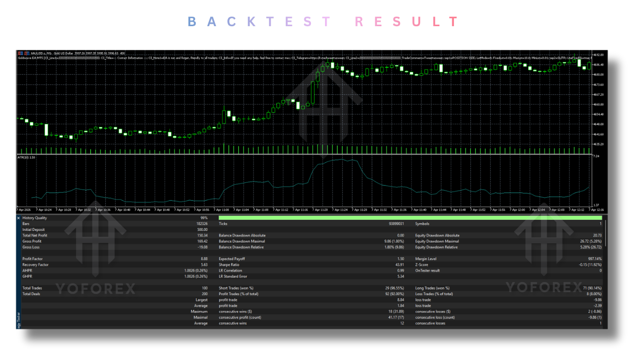
Task: Click the AHPR row label
Action: click(27, 270)
